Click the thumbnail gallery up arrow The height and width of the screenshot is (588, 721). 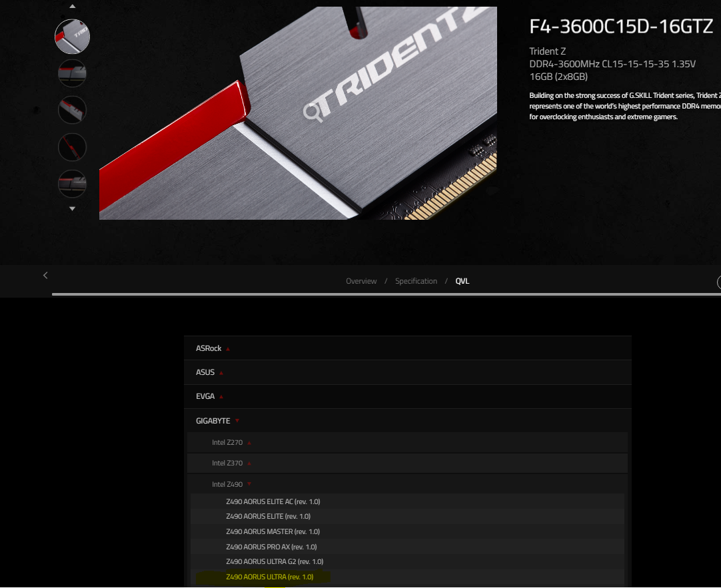72,7
